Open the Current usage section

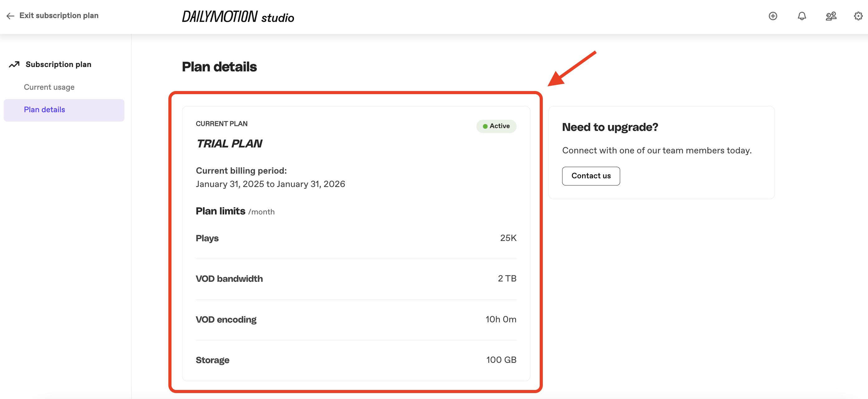pos(49,87)
